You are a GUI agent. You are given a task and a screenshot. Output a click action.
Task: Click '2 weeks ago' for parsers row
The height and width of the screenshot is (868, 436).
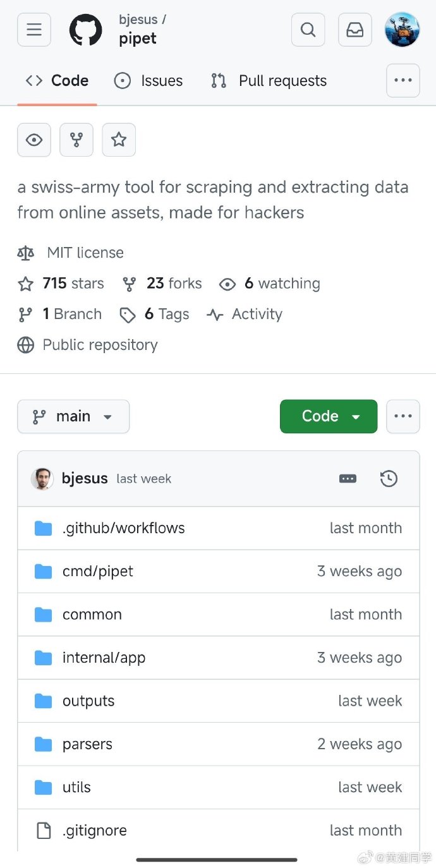click(x=360, y=744)
